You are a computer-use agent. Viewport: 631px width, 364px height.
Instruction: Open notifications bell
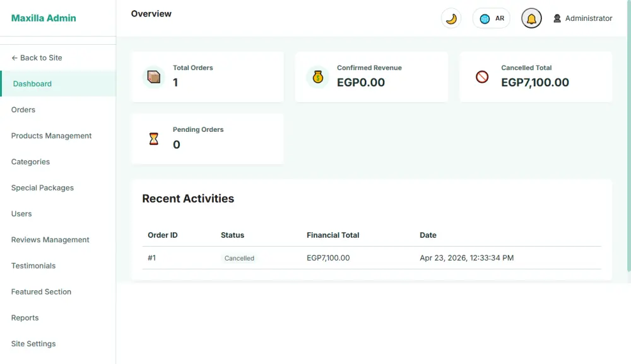[531, 18]
